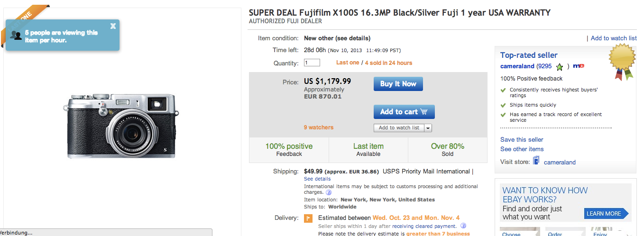
Task: Open cameraland seller profile link
Action: click(x=517, y=66)
